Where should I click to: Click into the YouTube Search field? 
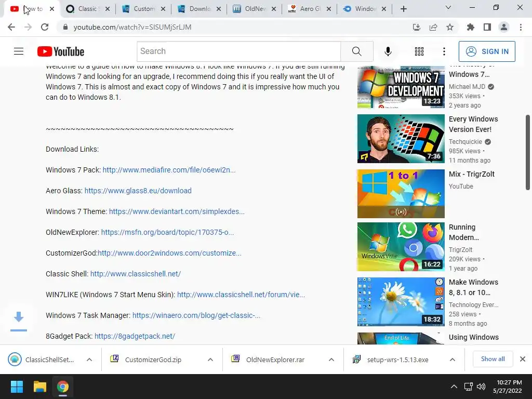point(239,51)
